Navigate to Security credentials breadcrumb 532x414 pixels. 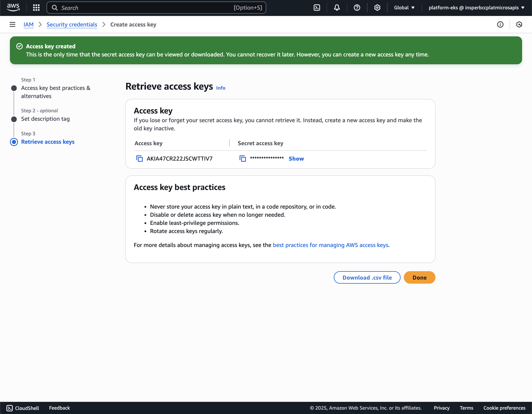coord(72,24)
